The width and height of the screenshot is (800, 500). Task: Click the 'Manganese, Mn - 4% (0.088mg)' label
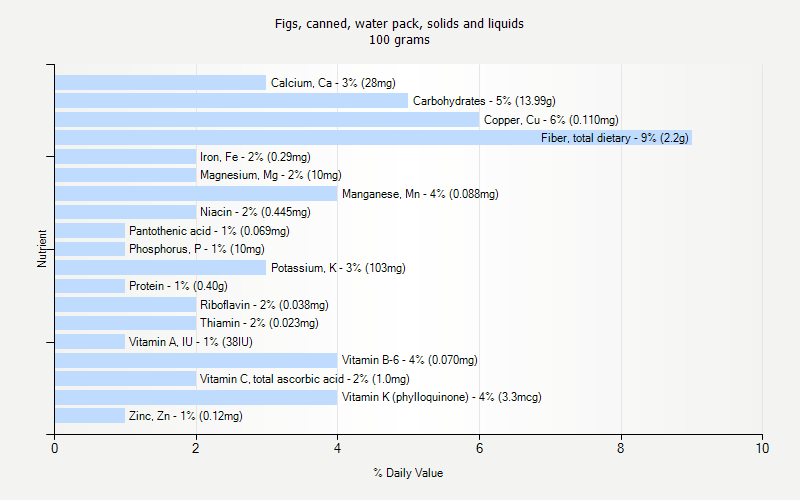tap(420, 194)
